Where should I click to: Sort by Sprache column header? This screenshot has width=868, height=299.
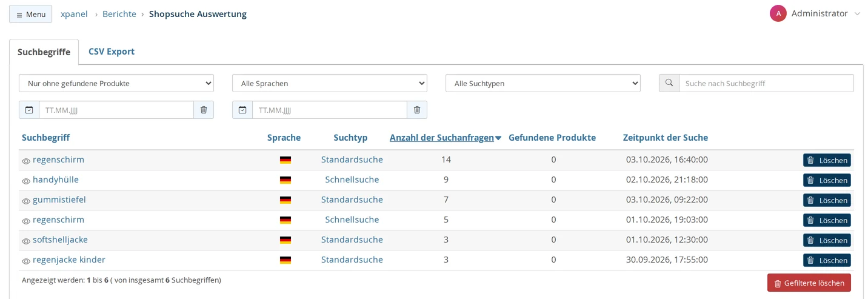point(284,138)
